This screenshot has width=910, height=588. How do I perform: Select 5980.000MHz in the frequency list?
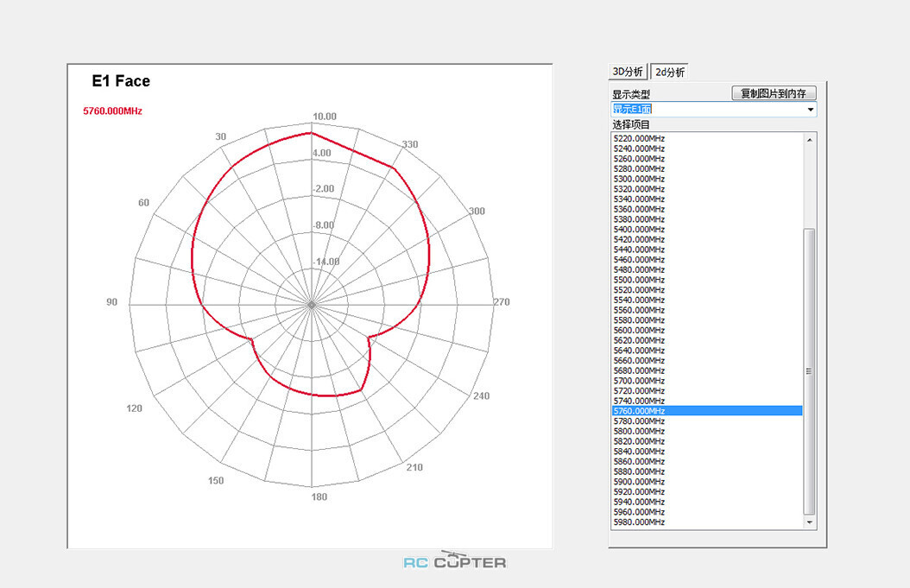(707, 522)
